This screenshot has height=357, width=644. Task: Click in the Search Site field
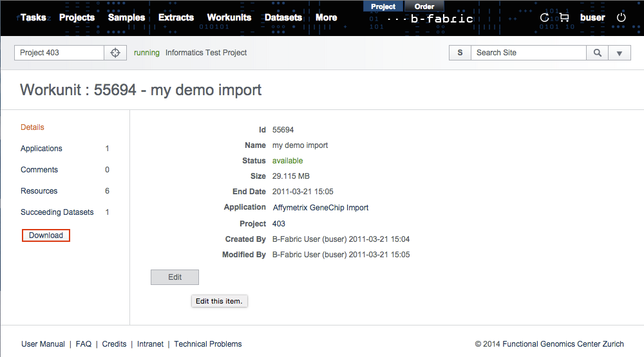(528, 53)
